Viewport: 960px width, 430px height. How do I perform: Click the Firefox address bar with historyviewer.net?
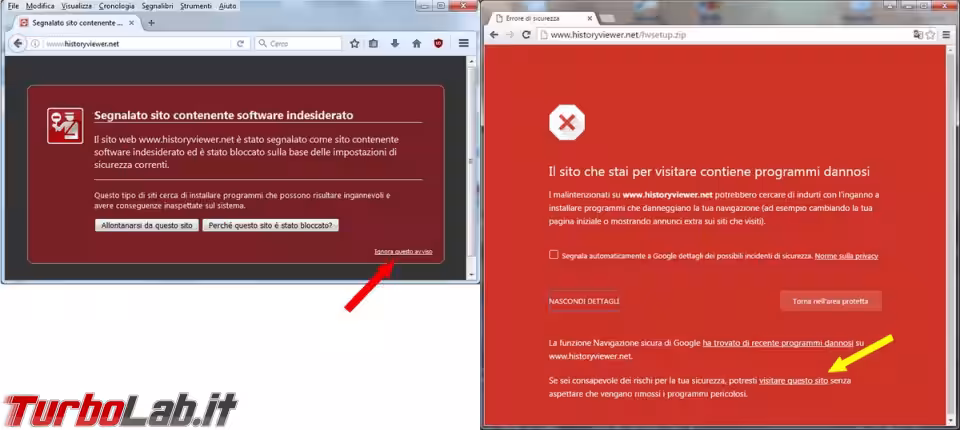pyautogui.click(x=138, y=43)
